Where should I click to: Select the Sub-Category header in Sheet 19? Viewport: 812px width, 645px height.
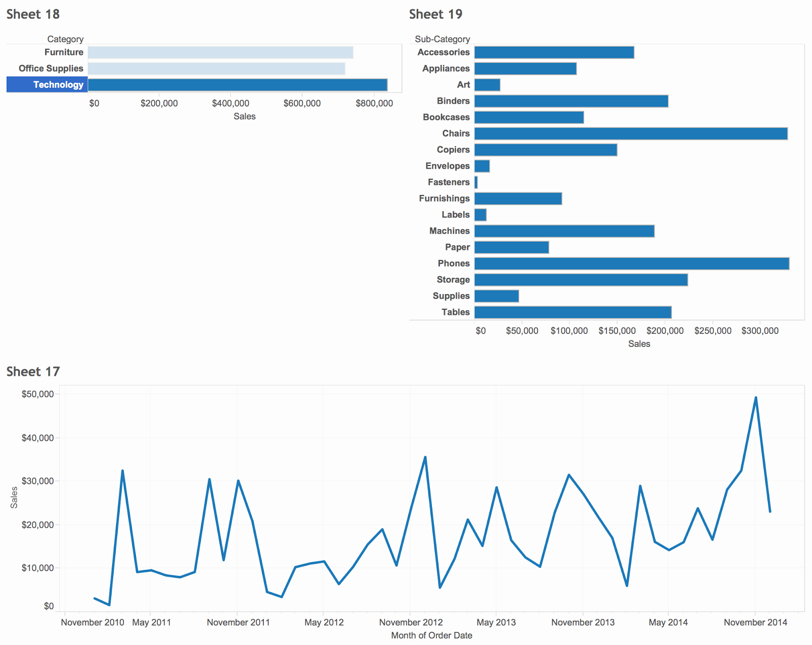coord(442,39)
